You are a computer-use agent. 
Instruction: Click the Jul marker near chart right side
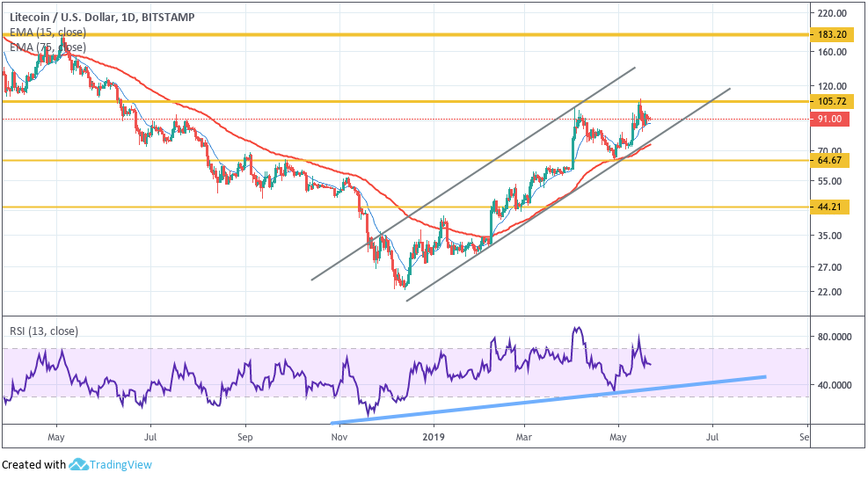pyautogui.click(x=712, y=438)
